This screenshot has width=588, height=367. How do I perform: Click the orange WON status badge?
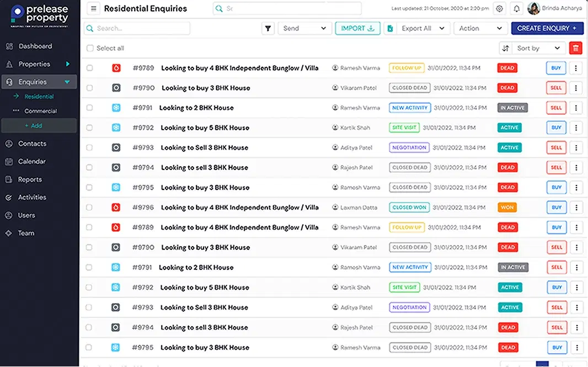(507, 208)
